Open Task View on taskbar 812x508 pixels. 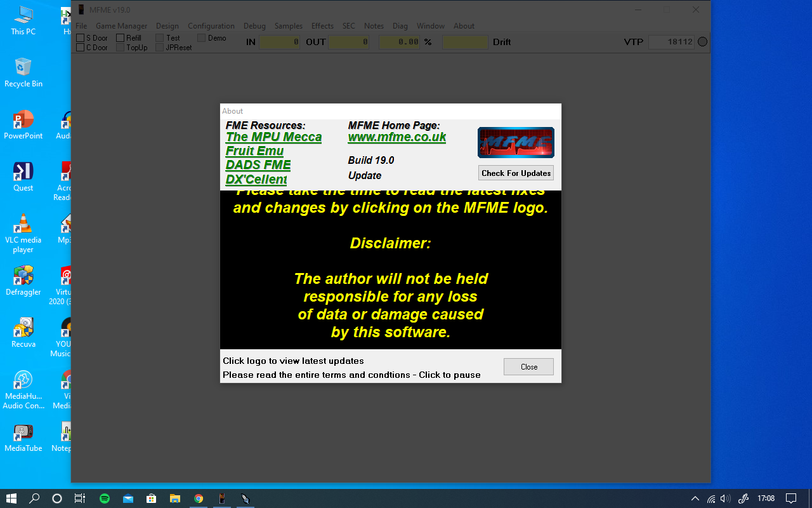tap(80, 498)
